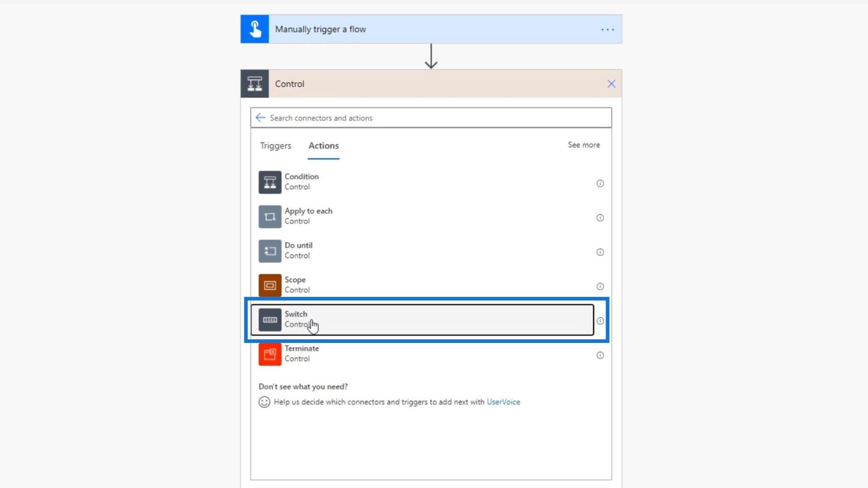Select the Actions tab
Viewport: 868px width, 488px height.
323,146
